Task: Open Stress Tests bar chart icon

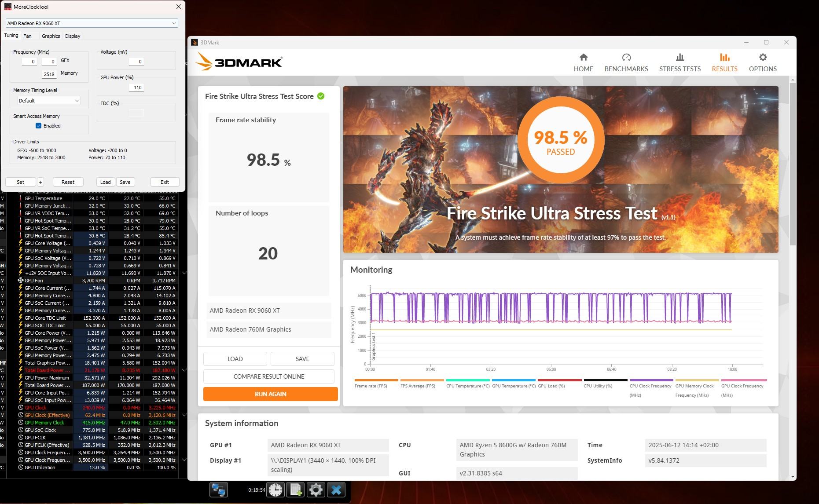Action: point(679,57)
